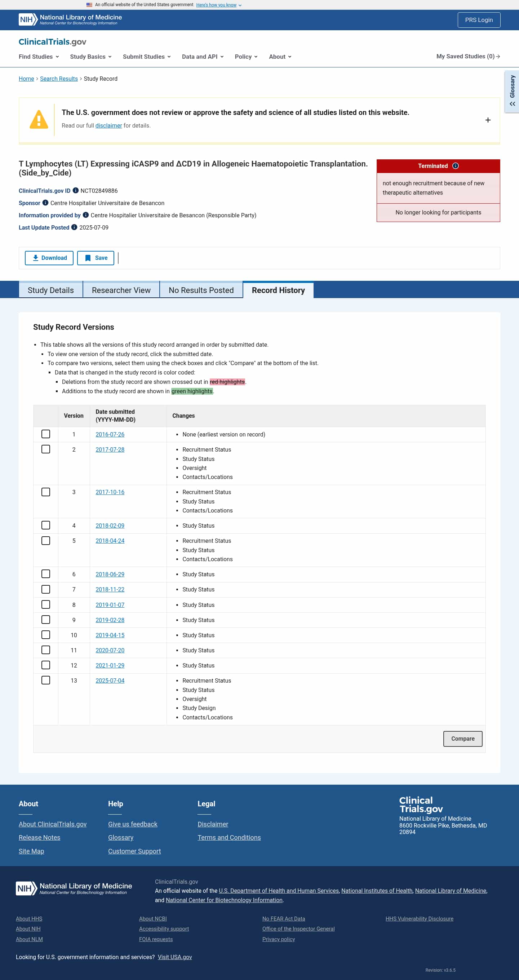
Task: Open HHS Vulnerability Disclosure link
Action: [419, 919]
